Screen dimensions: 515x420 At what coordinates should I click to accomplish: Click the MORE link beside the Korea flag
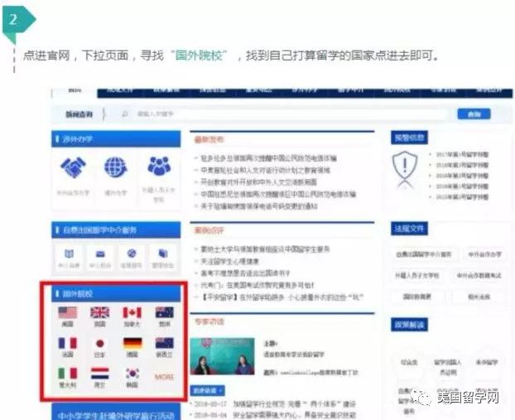tap(164, 377)
